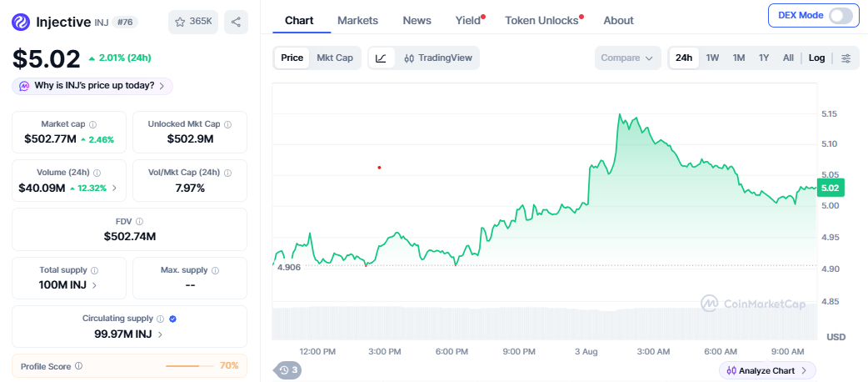Click the #76 rank badge
This screenshot has width=868, height=382.
pyautogui.click(x=125, y=23)
